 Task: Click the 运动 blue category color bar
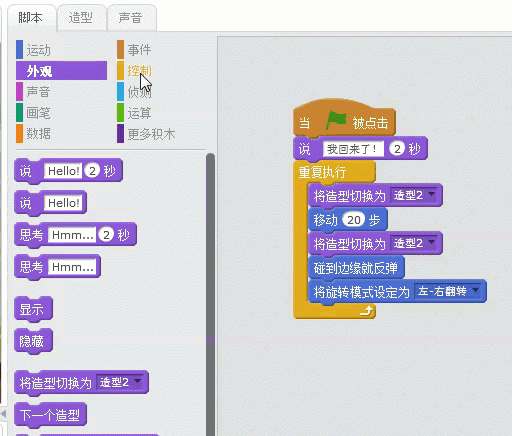point(20,50)
